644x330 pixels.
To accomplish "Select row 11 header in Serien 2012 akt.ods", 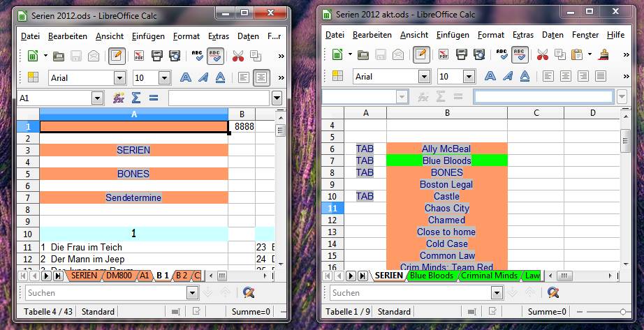I will 332,208.
